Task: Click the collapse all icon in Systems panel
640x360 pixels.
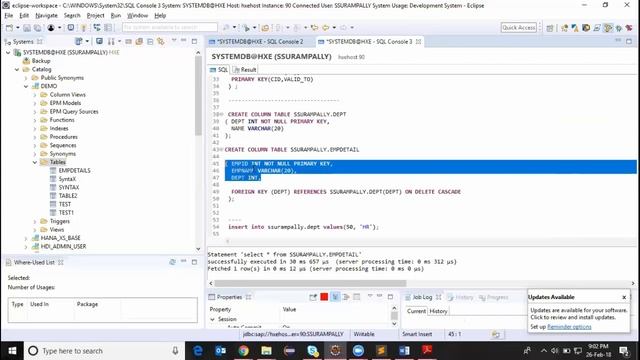Action: [x=150, y=41]
